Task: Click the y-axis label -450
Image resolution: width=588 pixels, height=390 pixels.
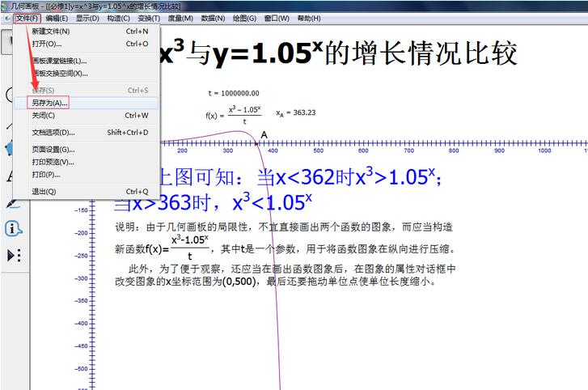Action: click(81, 345)
